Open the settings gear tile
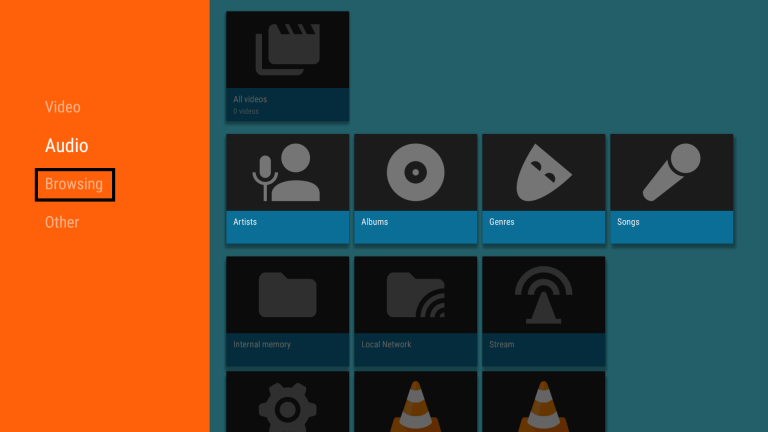Viewport: 768px width, 432px height. click(288, 405)
